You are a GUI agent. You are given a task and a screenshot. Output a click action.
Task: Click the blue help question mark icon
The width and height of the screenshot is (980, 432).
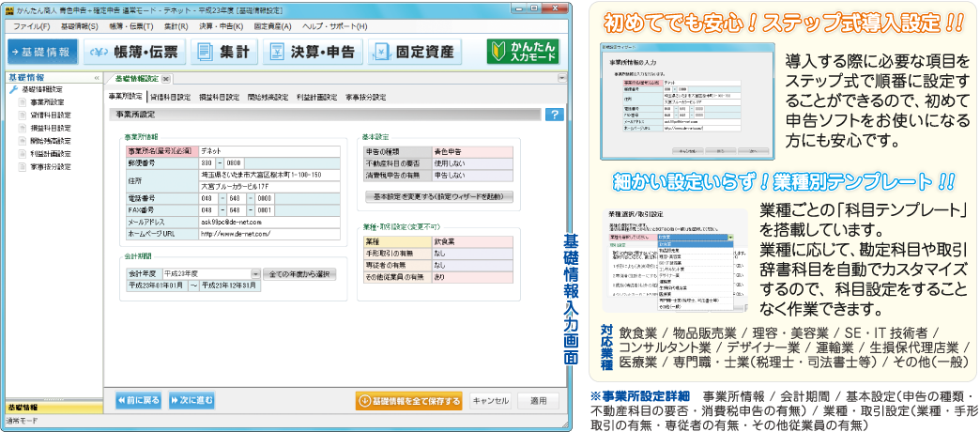[x=554, y=115]
